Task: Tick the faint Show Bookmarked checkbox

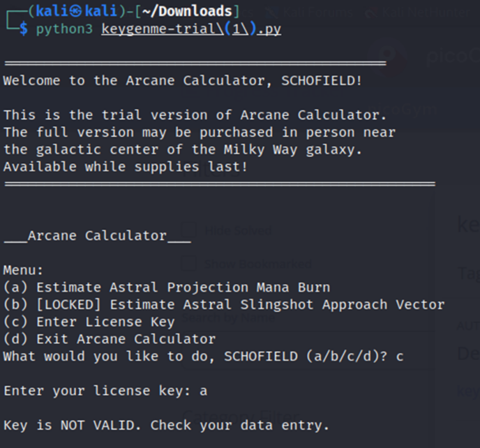Action: point(186,264)
